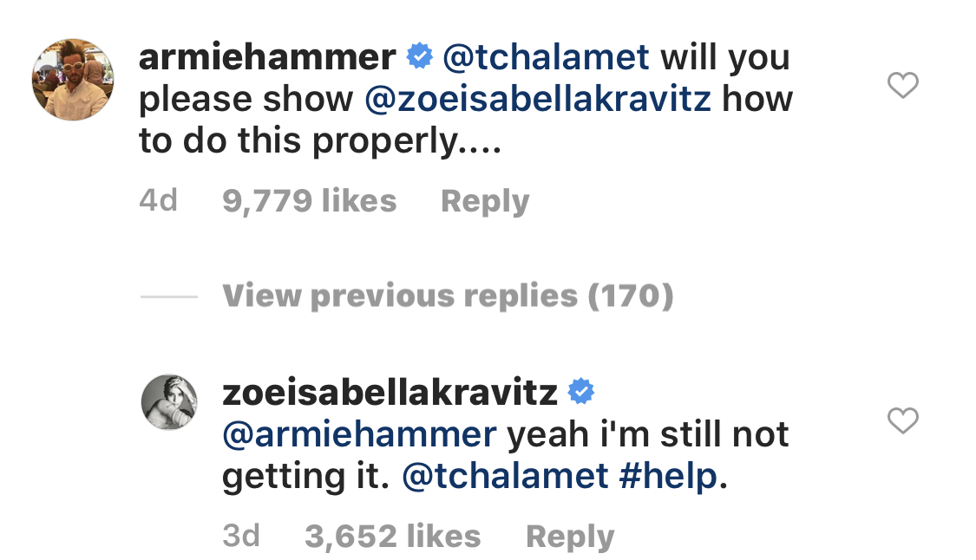Click the verified badge next to zoeisabellakravitz
The image size is (976, 560).
point(580,393)
